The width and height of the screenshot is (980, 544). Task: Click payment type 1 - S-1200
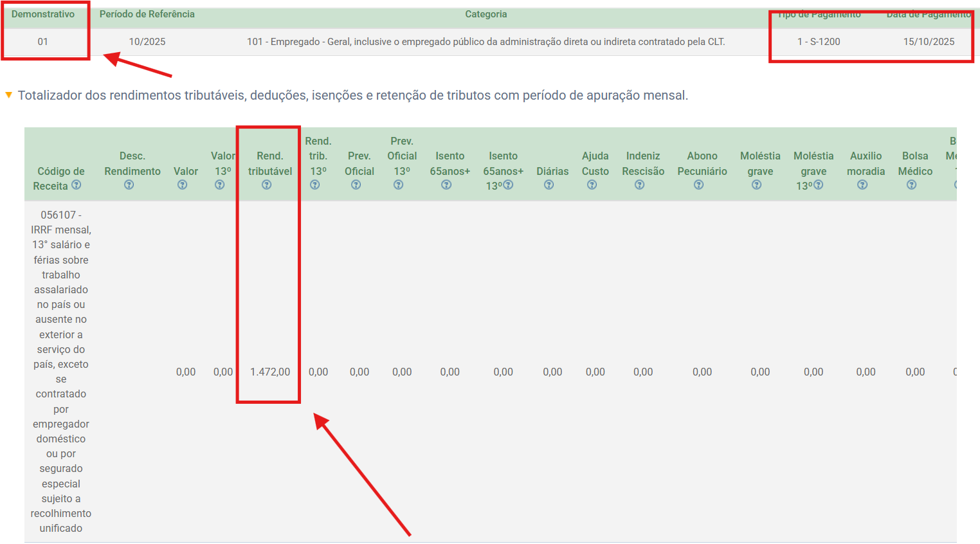819,42
